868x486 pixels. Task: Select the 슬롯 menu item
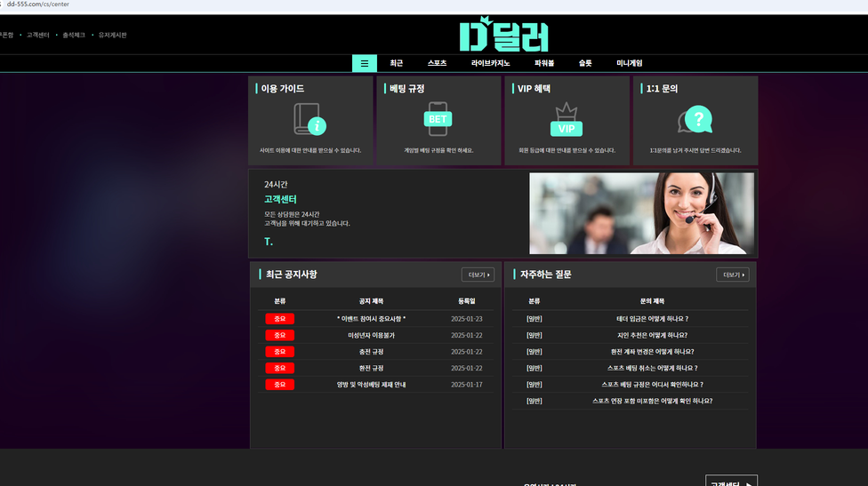585,63
